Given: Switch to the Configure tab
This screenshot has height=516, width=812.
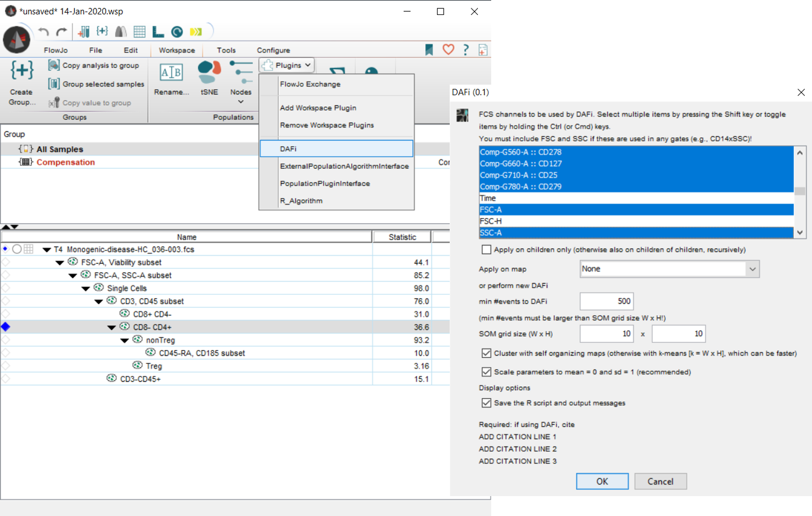Looking at the screenshot, I should (x=273, y=50).
